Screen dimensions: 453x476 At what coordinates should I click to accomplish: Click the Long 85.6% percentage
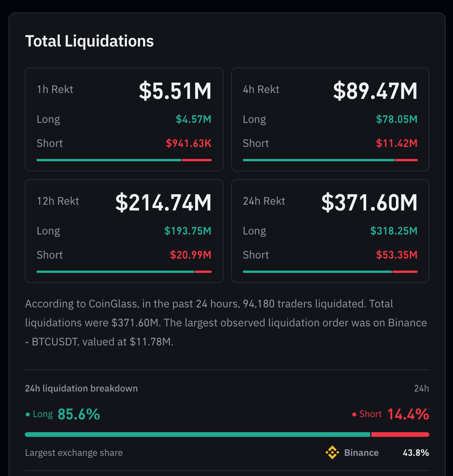[x=79, y=414]
